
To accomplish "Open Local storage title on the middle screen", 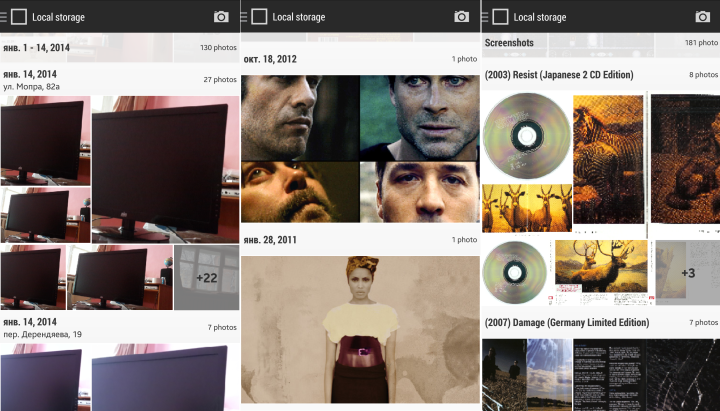I will tap(298, 17).
